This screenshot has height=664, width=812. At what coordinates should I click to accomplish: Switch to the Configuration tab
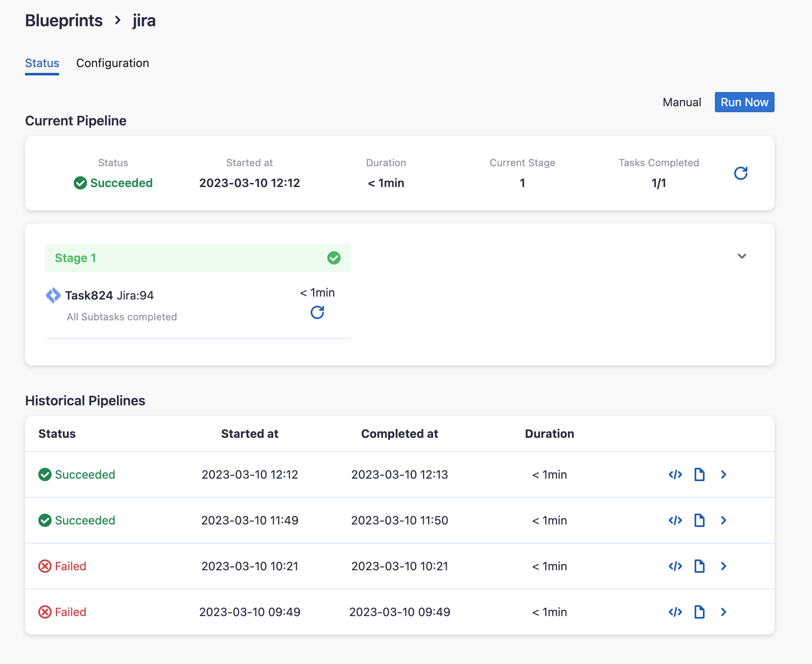112,63
